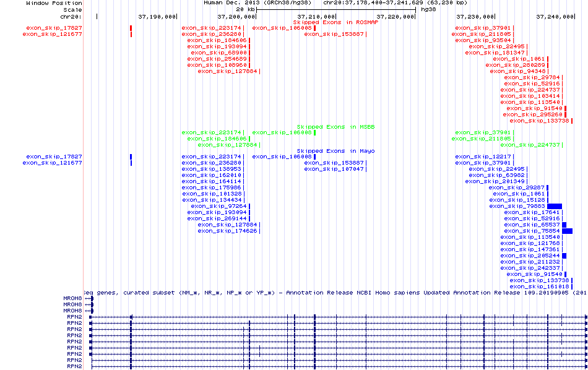Click the 37,210,000 position on chr20 ruler
This screenshot has width=588, height=370.
coord(316,17)
